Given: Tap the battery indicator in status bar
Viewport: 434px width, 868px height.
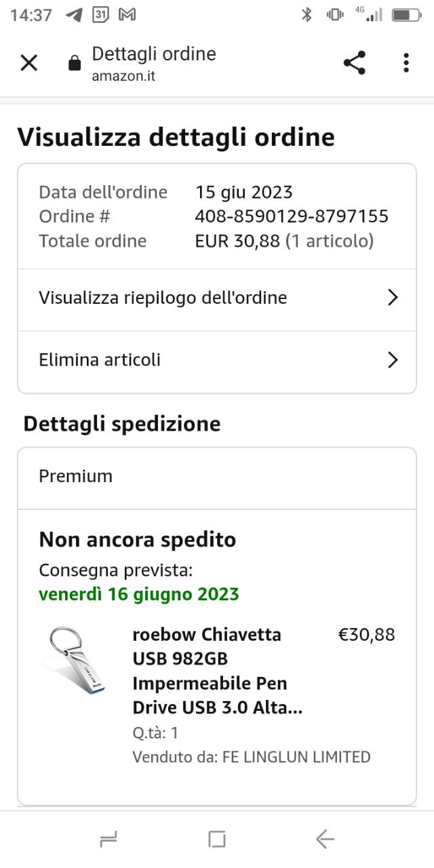Looking at the screenshot, I should [406, 14].
